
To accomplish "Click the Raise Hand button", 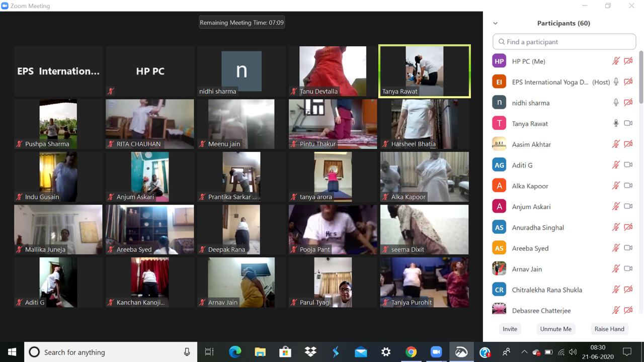I will pos(609,329).
